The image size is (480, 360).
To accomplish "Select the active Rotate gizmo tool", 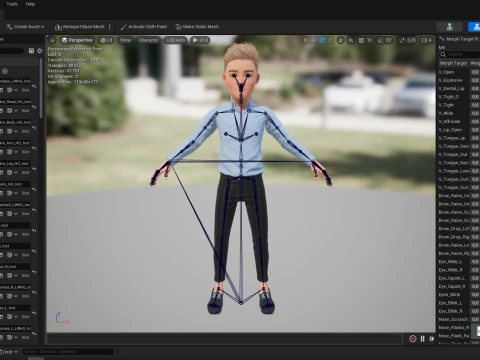I will (322, 40).
